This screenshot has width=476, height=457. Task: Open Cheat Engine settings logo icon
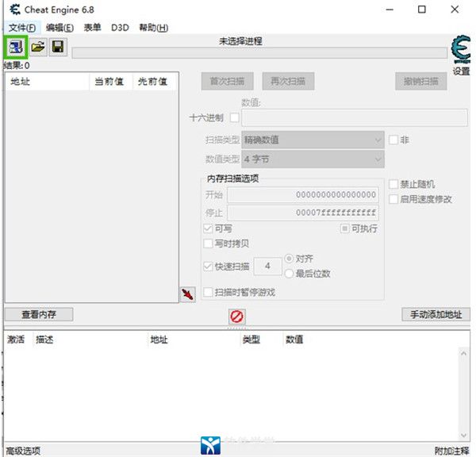(x=460, y=50)
